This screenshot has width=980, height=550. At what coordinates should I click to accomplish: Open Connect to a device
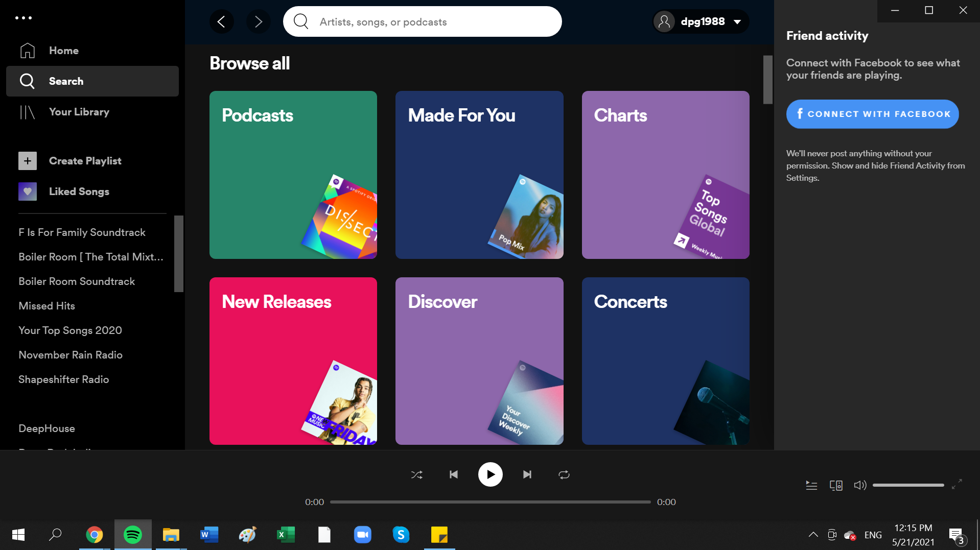click(836, 485)
